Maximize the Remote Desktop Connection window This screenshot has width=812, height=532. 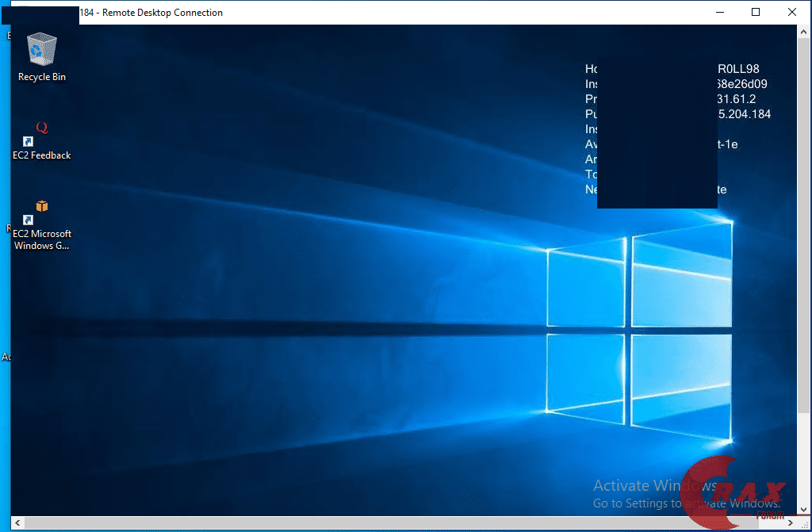pyautogui.click(x=756, y=12)
